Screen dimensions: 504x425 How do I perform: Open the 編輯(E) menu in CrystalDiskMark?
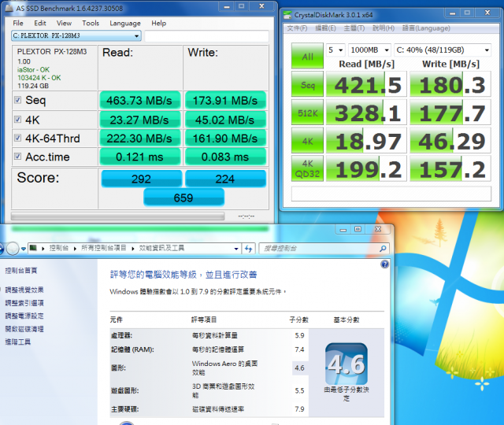pos(325,28)
